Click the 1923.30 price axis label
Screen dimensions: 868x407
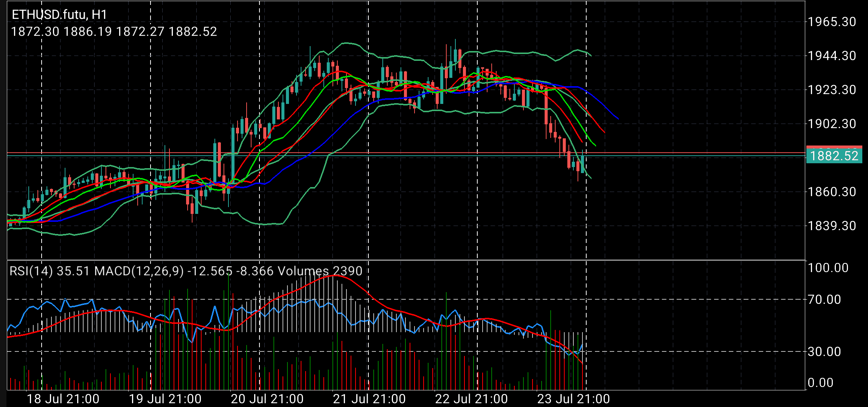(x=832, y=90)
